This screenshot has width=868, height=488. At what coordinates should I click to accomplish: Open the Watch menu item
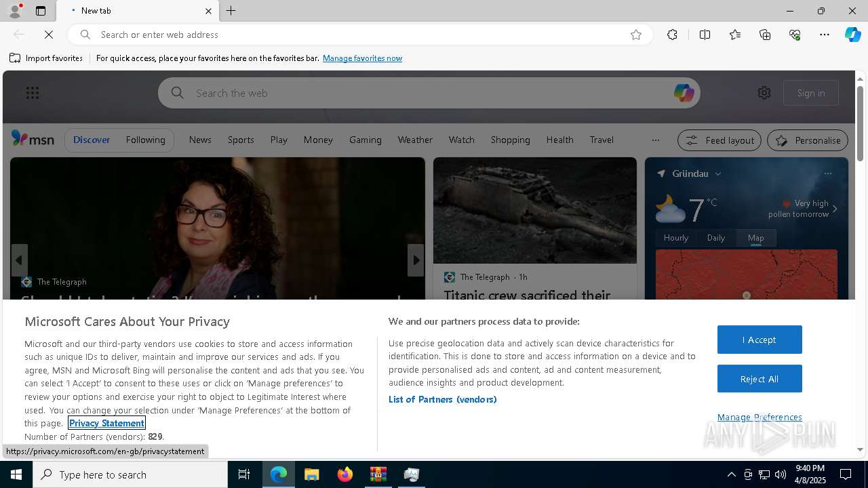tap(461, 140)
